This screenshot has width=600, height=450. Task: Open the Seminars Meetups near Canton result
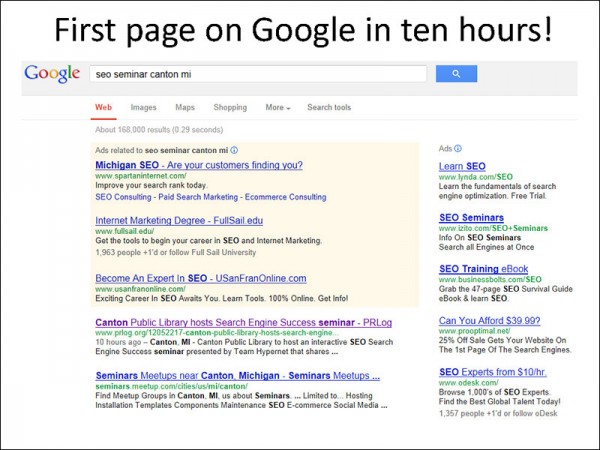pos(237,377)
